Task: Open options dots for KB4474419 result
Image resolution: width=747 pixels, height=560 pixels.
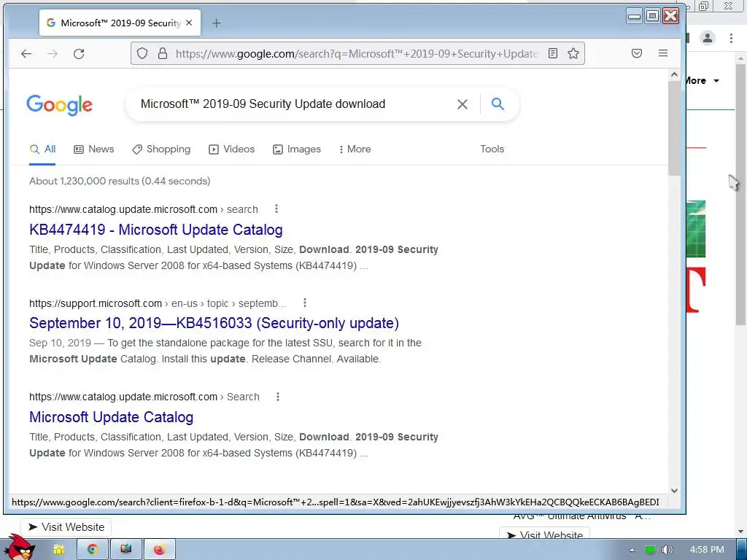Action: coord(276,209)
